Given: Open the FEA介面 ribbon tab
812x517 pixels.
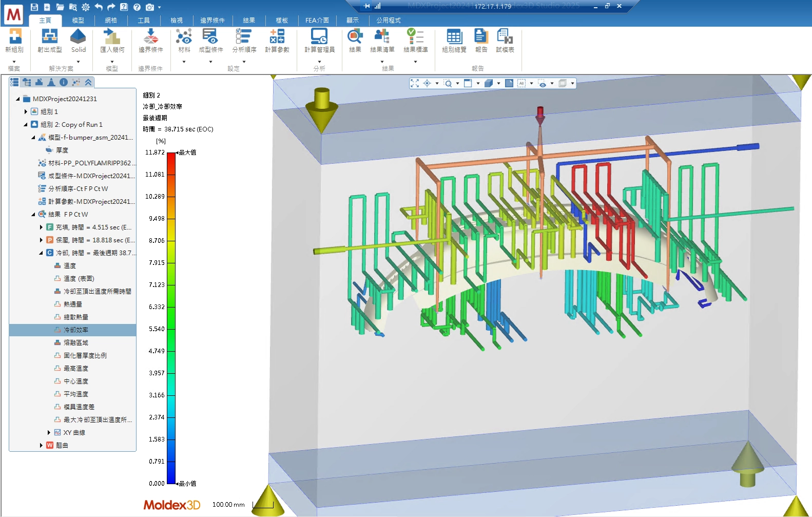Looking at the screenshot, I should [317, 21].
